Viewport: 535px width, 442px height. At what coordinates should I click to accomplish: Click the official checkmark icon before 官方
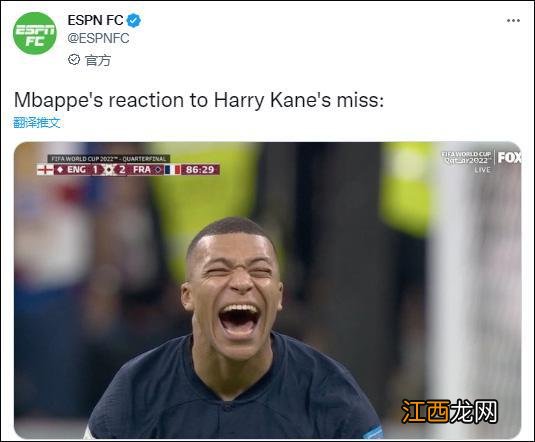(x=74, y=60)
